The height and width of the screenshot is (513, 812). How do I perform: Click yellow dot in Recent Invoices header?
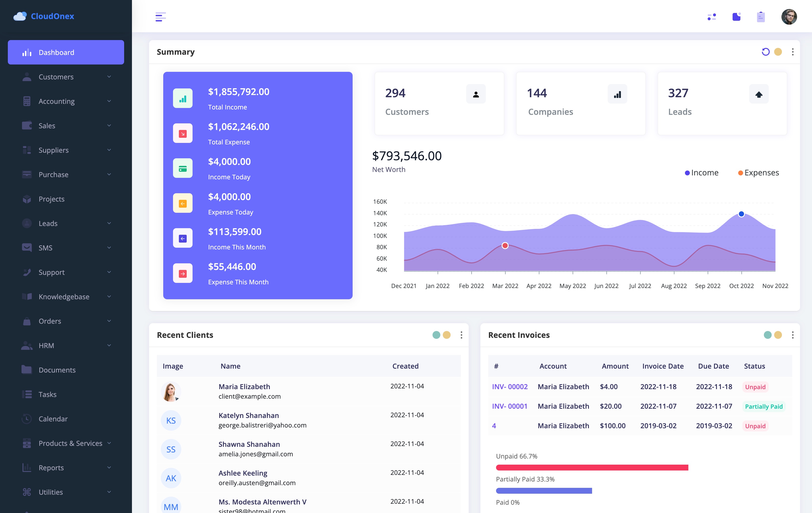[778, 335]
